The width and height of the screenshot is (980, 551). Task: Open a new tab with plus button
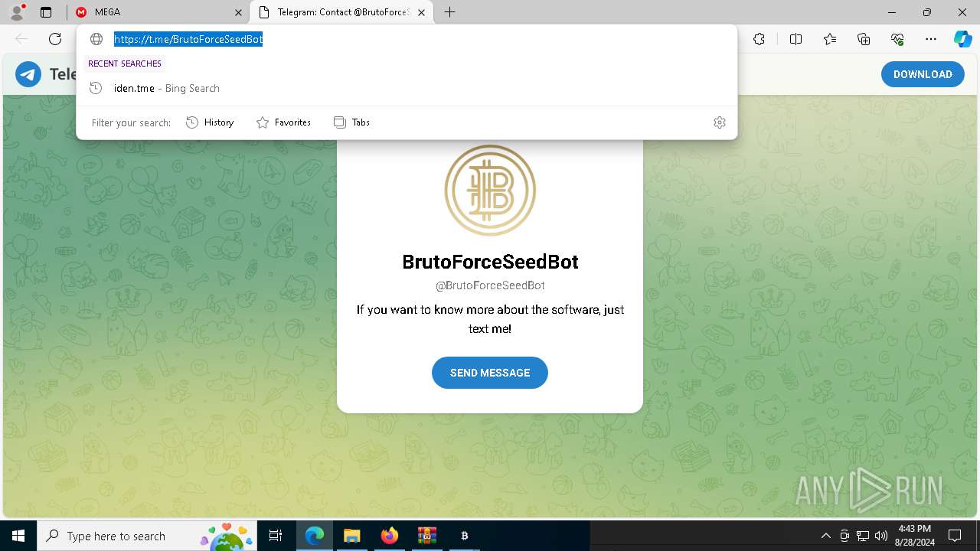[450, 12]
